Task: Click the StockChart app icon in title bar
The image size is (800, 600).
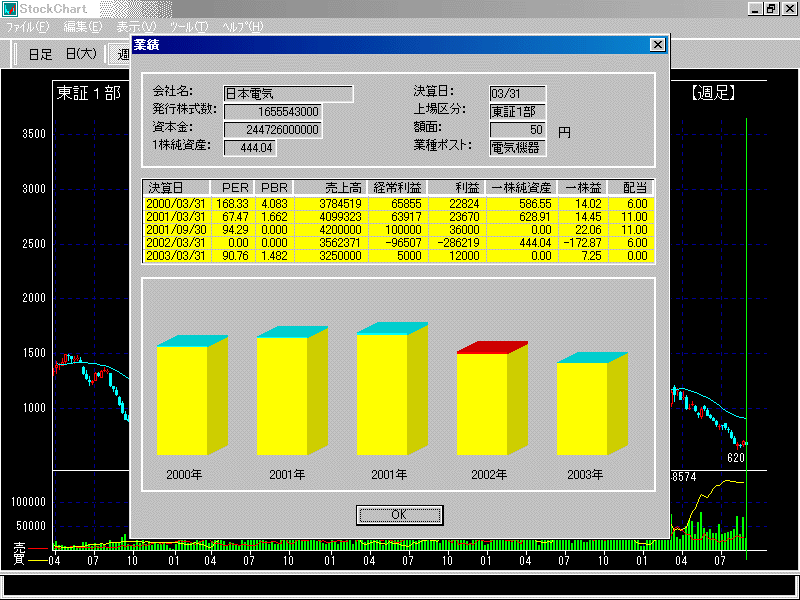Action: pyautogui.click(x=10, y=9)
